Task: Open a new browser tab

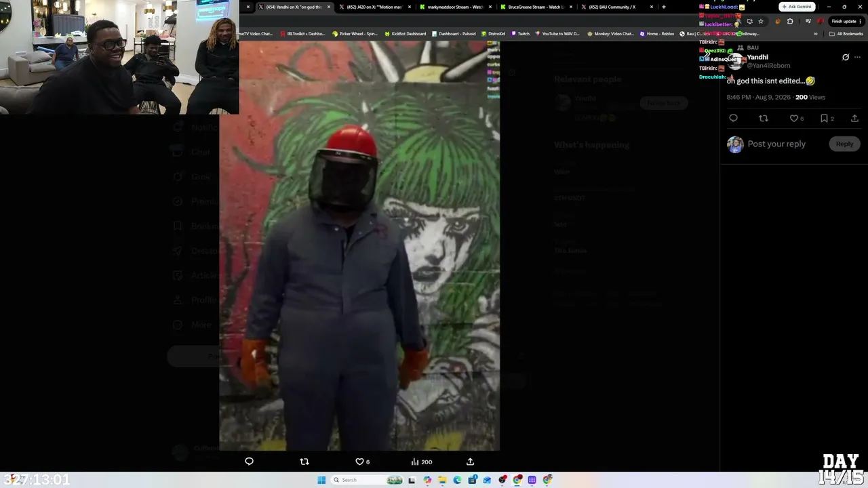Action: (663, 7)
